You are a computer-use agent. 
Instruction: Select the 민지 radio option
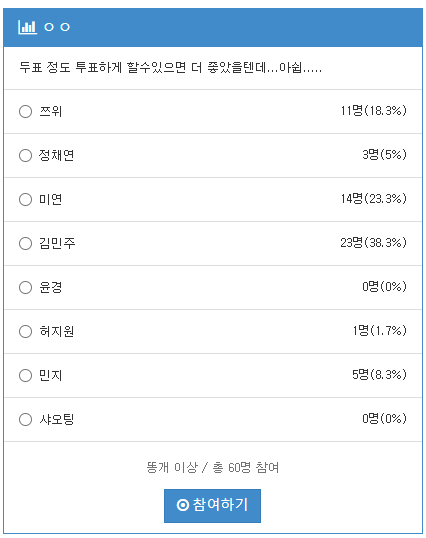click(25, 375)
